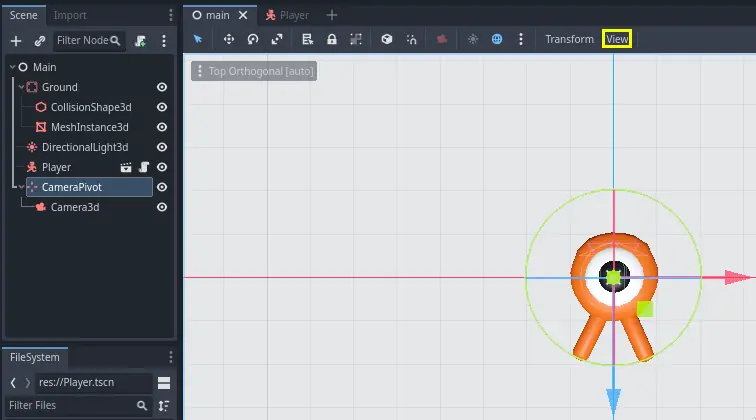Click the instantiate child scene link icon

pos(40,41)
